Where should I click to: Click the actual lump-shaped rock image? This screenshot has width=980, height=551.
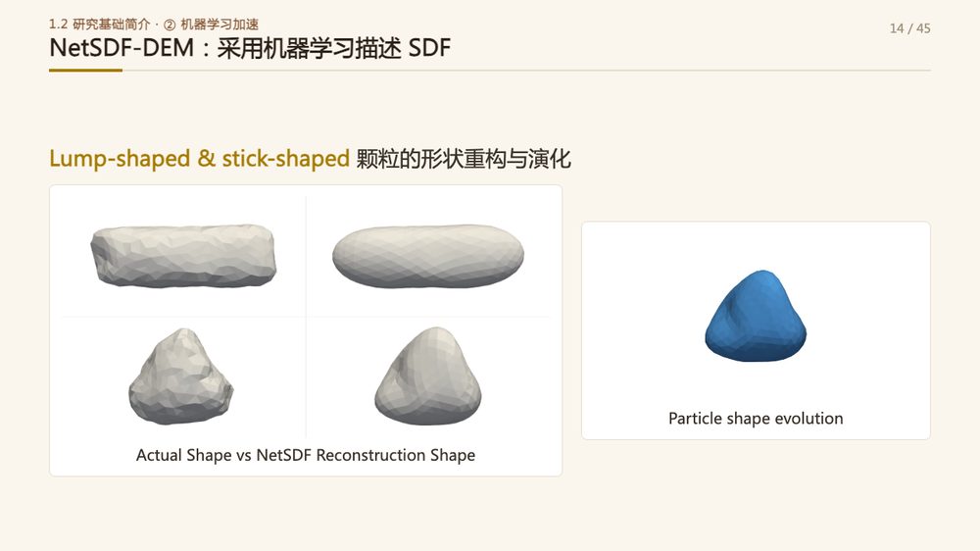tap(180, 376)
